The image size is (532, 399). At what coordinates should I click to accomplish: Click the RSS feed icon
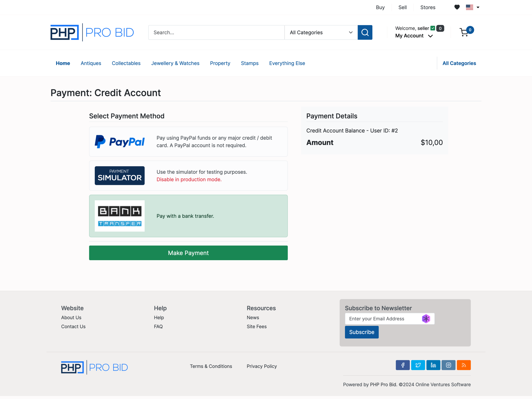[x=464, y=365]
